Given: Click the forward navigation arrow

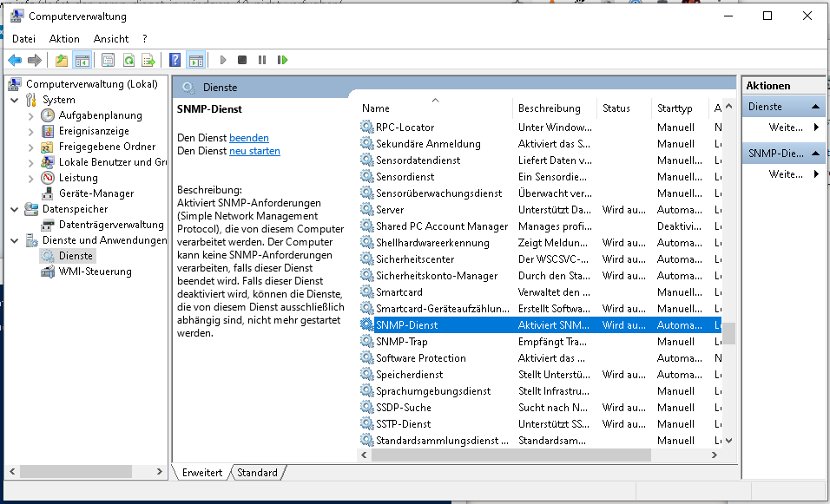Looking at the screenshot, I should [36, 59].
